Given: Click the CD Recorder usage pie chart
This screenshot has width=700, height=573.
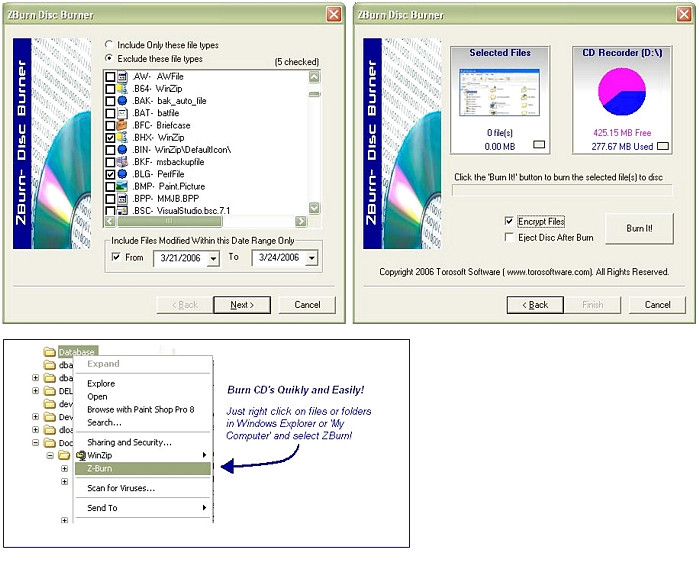Looking at the screenshot, I should (622, 92).
